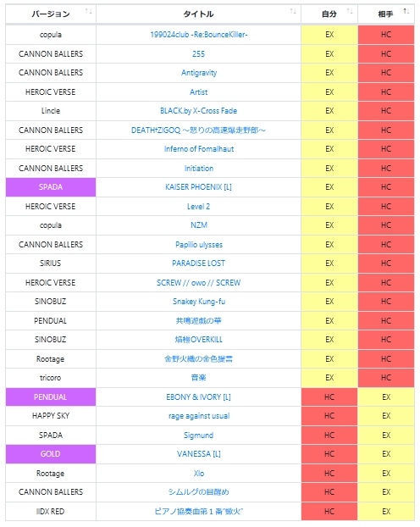Open the PARADISE LOST song link
The height and width of the screenshot is (527, 420).
[x=199, y=263]
